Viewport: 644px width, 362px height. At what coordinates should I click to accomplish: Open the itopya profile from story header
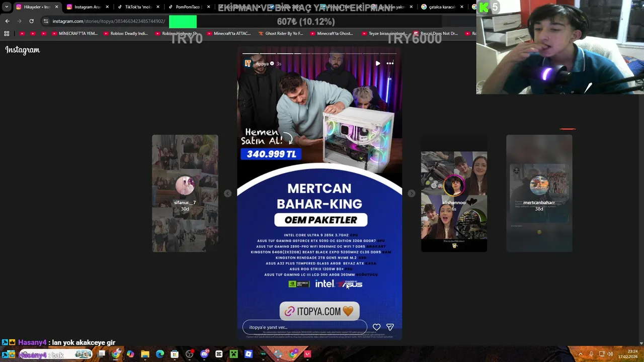click(x=262, y=64)
